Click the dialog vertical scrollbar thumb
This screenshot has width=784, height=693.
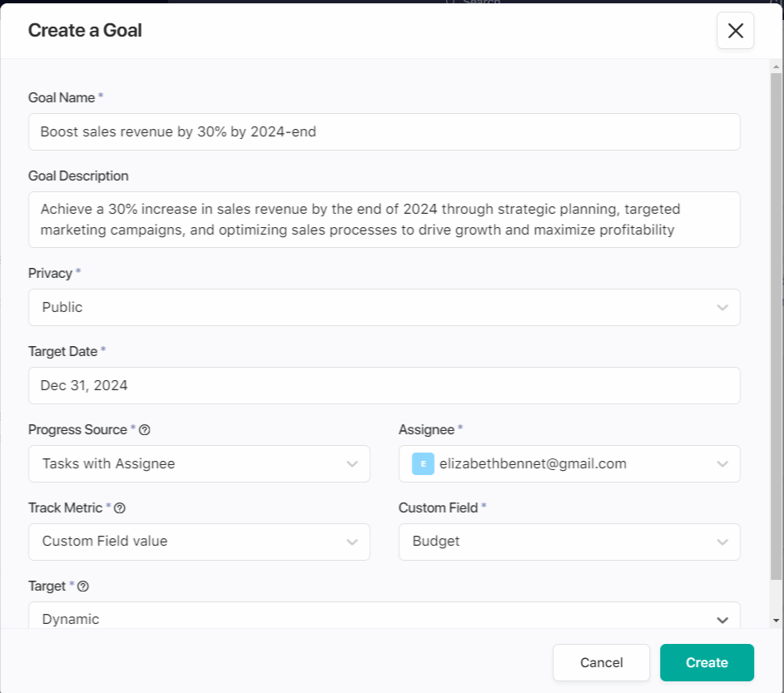pyautogui.click(x=776, y=324)
